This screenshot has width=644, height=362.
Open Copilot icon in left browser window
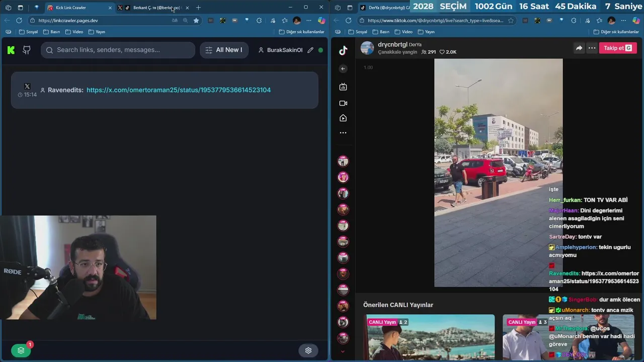click(x=321, y=21)
